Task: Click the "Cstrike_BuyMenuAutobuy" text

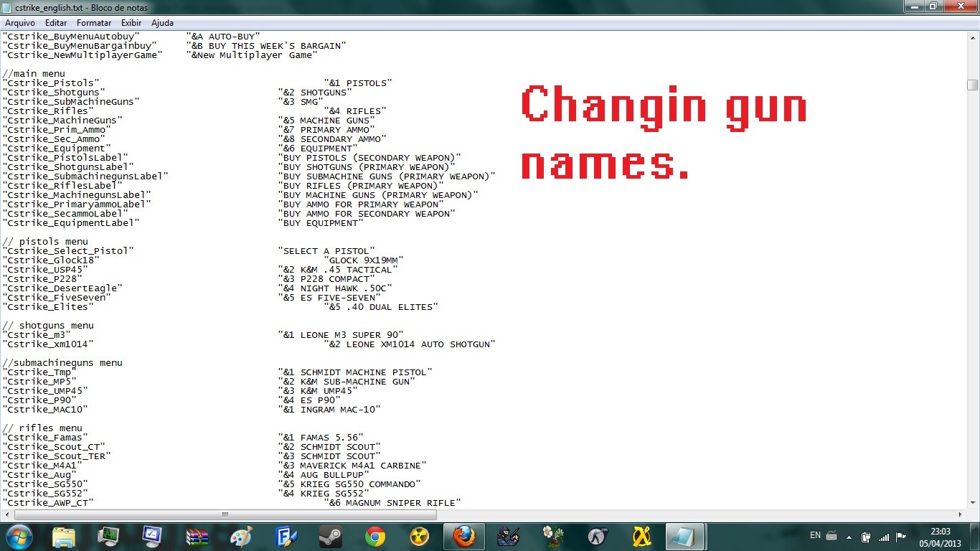Action: point(71,36)
